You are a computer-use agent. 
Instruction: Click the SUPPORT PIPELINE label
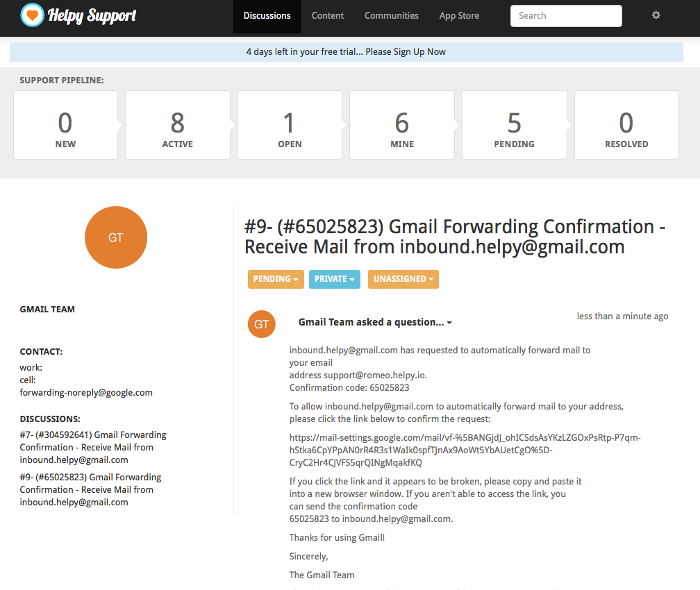[x=62, y=81]
